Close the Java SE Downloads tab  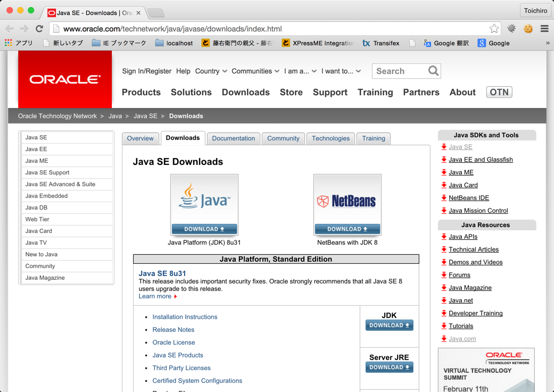coord(138,13)
